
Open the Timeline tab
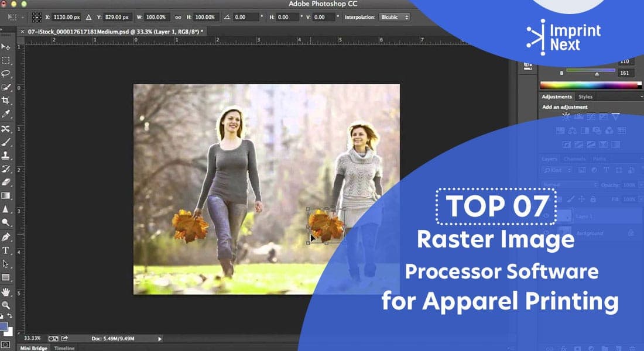point(64,348)
